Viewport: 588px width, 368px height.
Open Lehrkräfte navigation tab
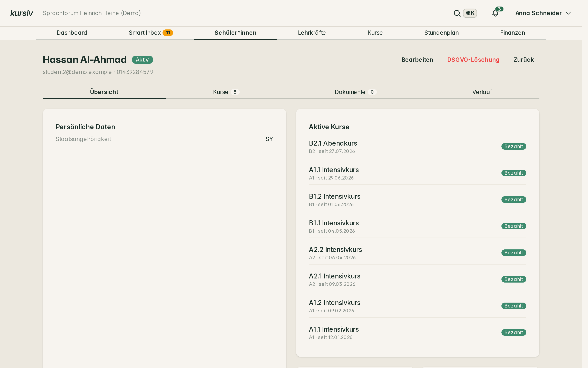click(x=312, y=33)
